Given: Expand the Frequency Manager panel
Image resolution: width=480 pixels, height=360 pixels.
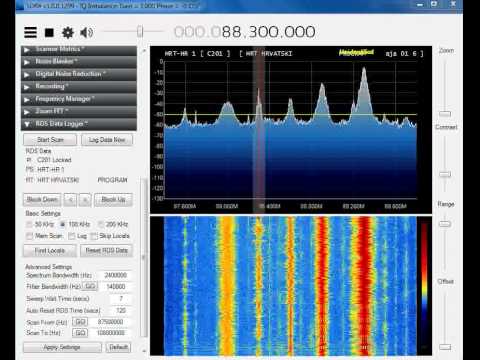Looking at the screenshot, I should click(x=79, y=99).
